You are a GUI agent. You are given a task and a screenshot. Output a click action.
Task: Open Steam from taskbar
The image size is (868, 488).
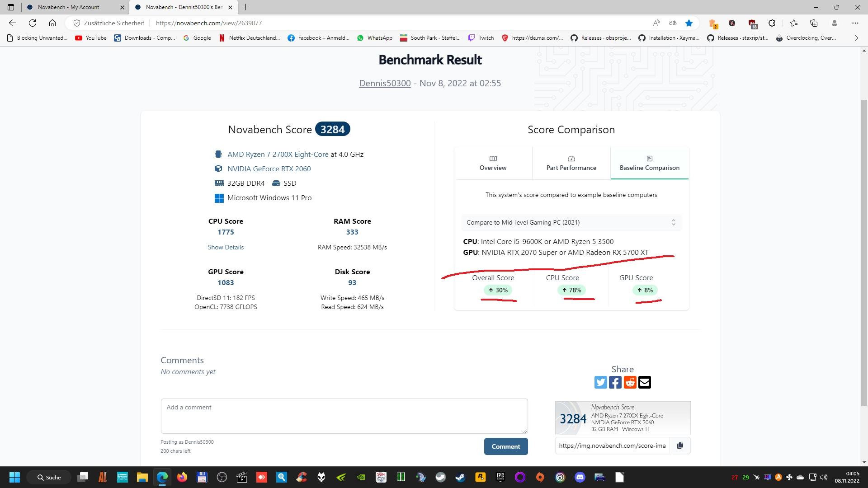460,477
